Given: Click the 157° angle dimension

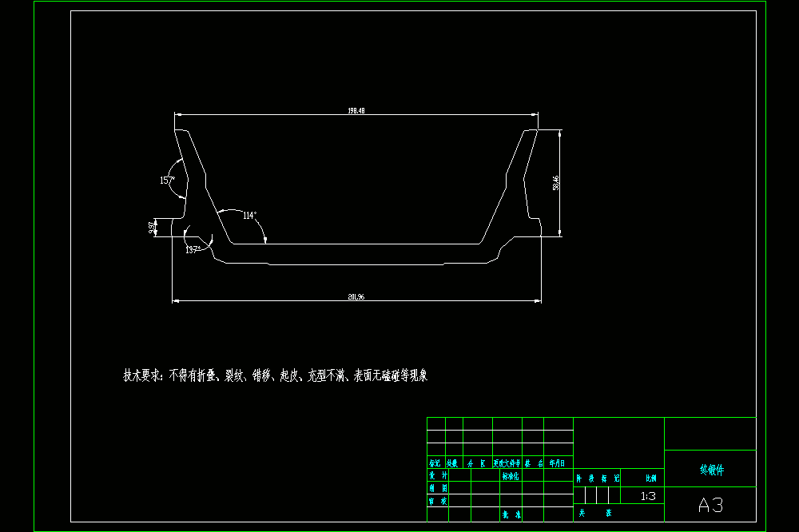Looking at the screenshot, I should pyautogui.click(x=167, y=180).
